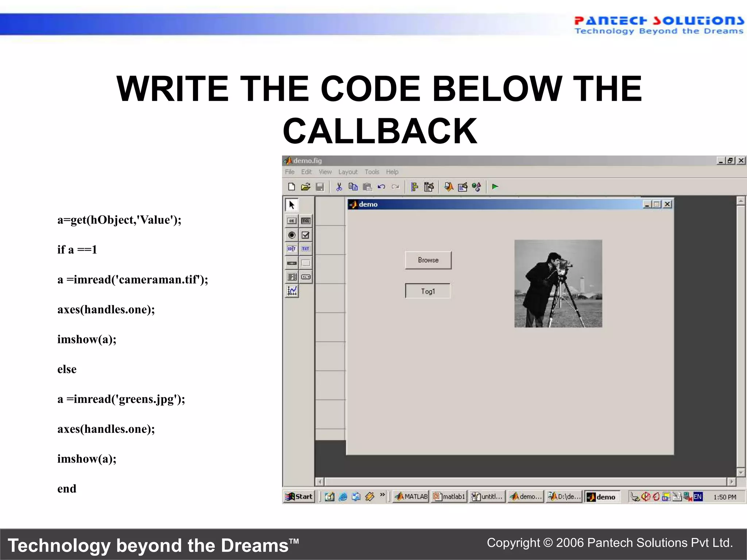Open the Edit menu
Image resolution: width=747 pixels, height=560 pixels.
[x=306, y=172]
